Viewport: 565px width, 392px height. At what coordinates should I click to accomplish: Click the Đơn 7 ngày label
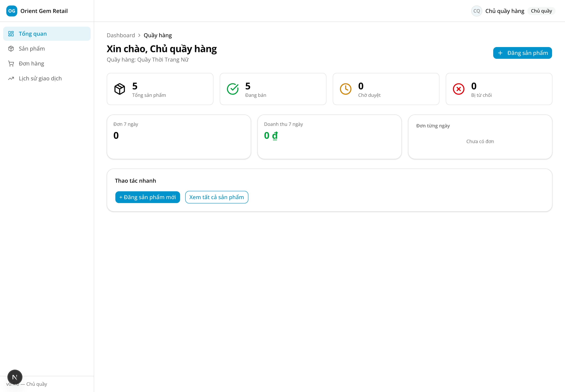pyautogui.click(x=126, y=124)
